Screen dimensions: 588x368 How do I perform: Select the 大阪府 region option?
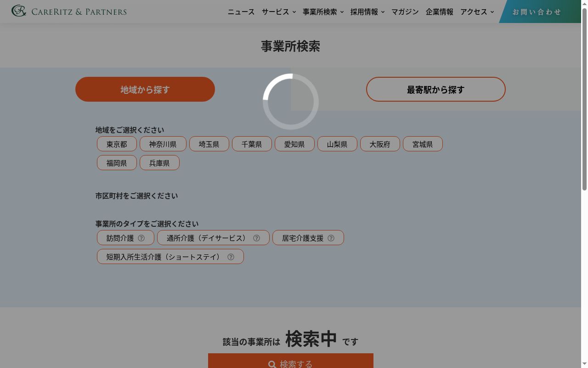tap(380, 144)
